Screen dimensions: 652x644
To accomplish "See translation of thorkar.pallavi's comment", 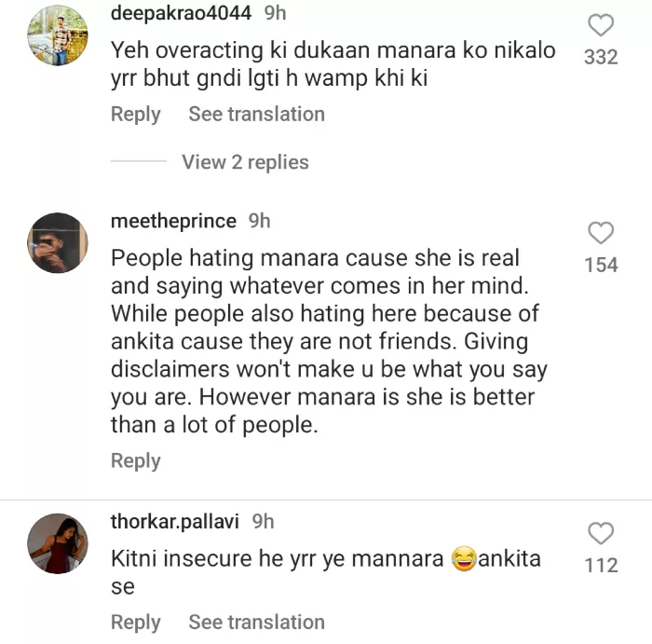I will [256, 622].
